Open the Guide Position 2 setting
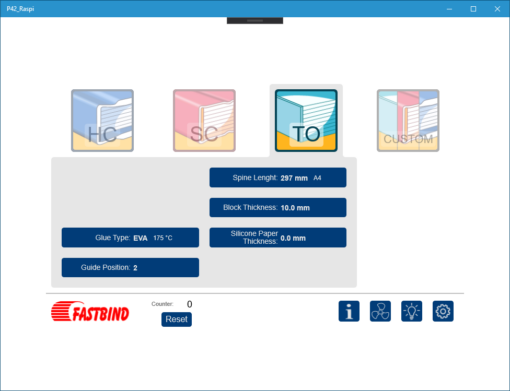Screen dimensions: 510x391 click(x=130, y=267)
